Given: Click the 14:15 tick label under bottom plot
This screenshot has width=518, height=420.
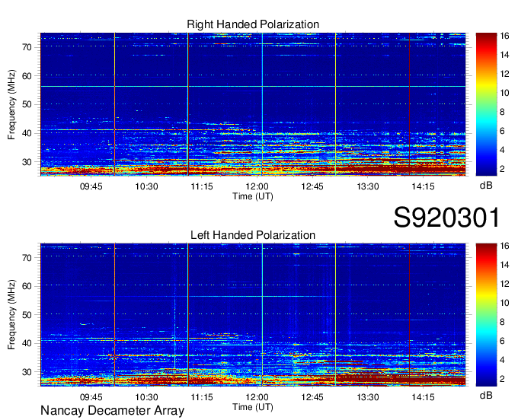Looking at the screenshot, I should coord(423,397).
